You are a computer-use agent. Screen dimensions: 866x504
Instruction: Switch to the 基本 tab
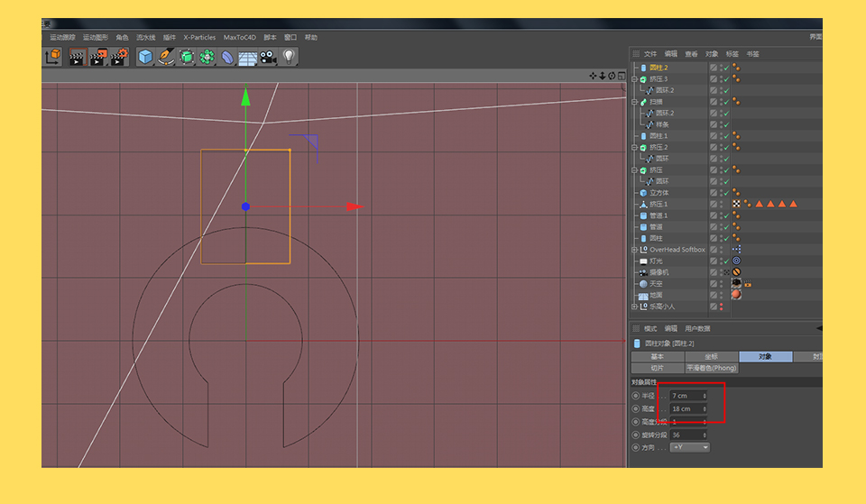[658, 357]
